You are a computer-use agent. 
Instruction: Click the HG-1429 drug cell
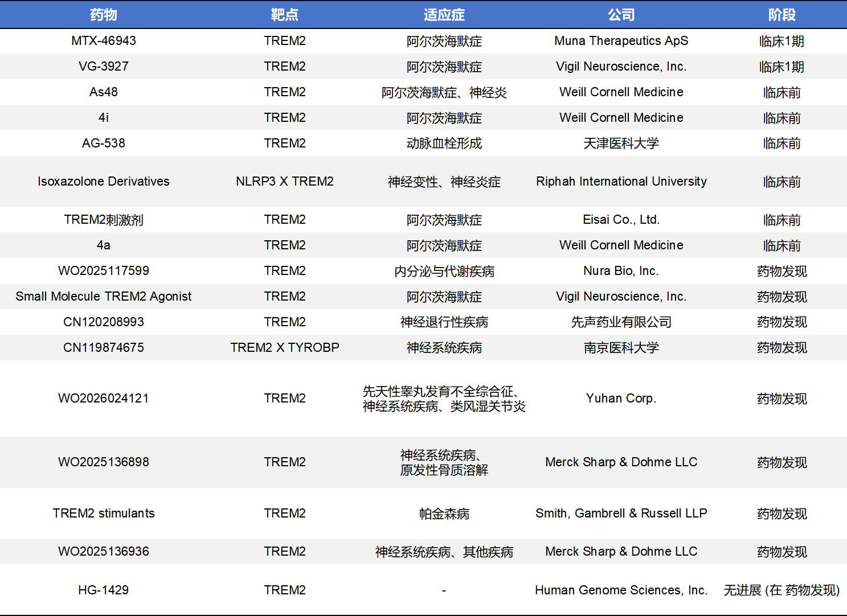click(103, 590)
